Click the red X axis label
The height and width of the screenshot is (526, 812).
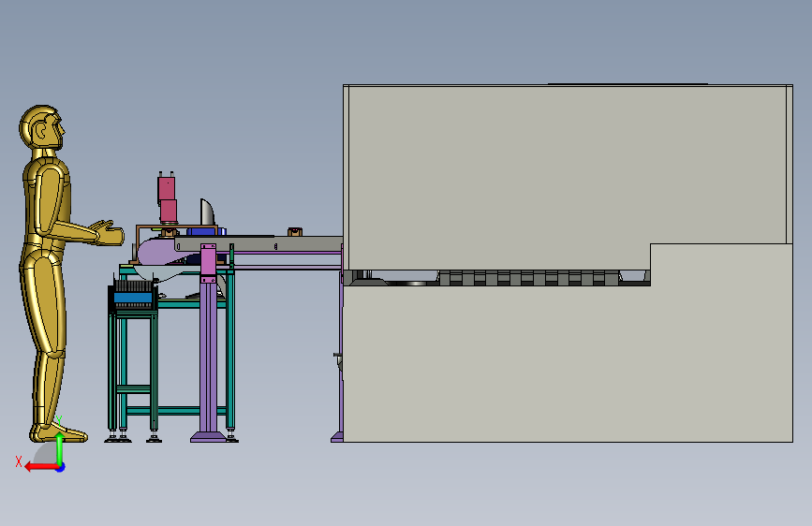19,461
